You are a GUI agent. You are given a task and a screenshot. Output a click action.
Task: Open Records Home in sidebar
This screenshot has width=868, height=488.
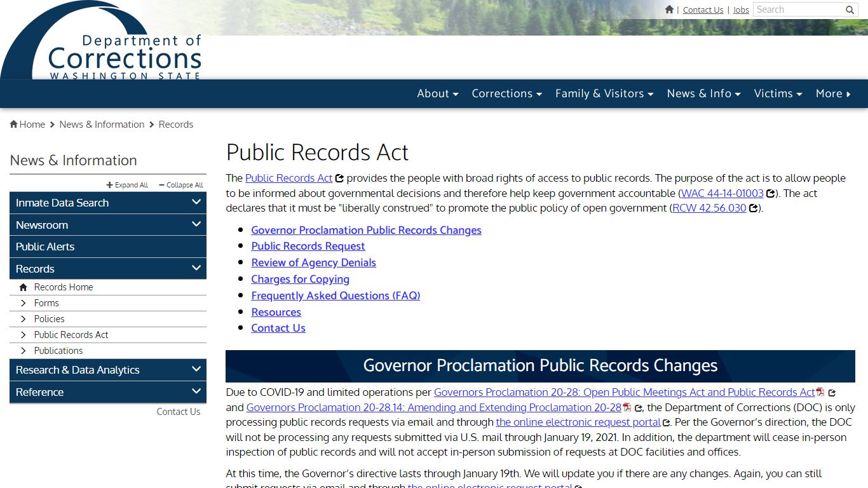point(64,287)
